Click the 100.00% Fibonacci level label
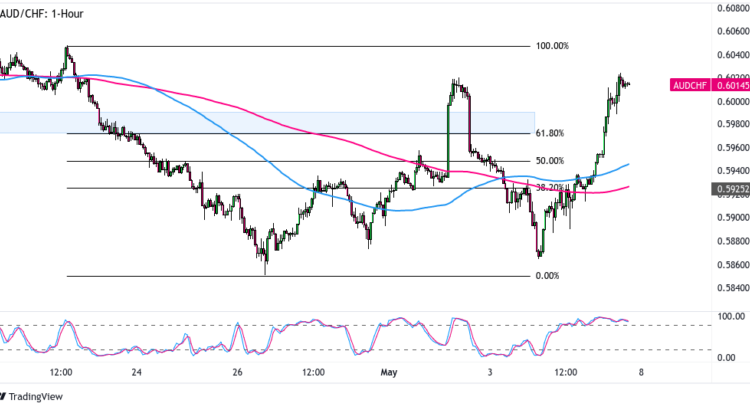The height and width of the screenshot is (410, 750). tap(551, 46)
